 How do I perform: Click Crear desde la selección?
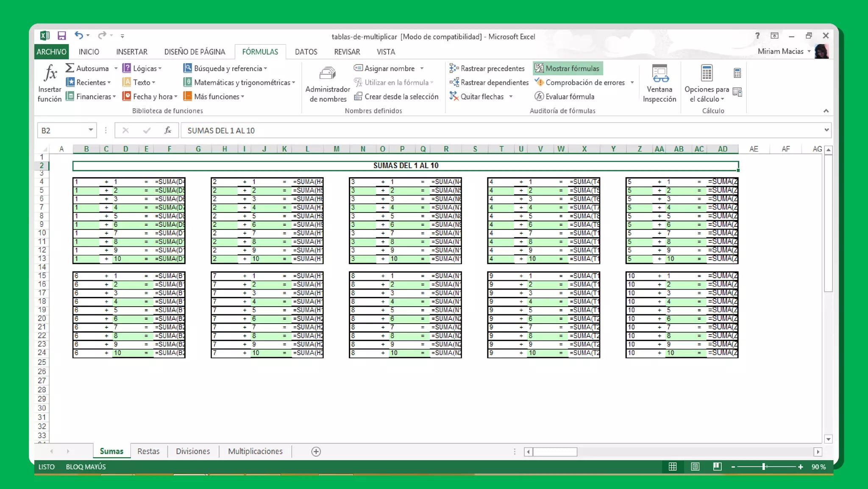(x=396, y=96)
